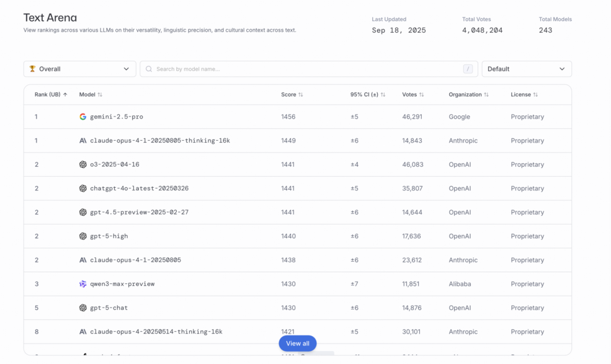Toggle sort on 95% CI column
Screen dimensions: 611x364
pyautogui.click(x=383, y=95)
